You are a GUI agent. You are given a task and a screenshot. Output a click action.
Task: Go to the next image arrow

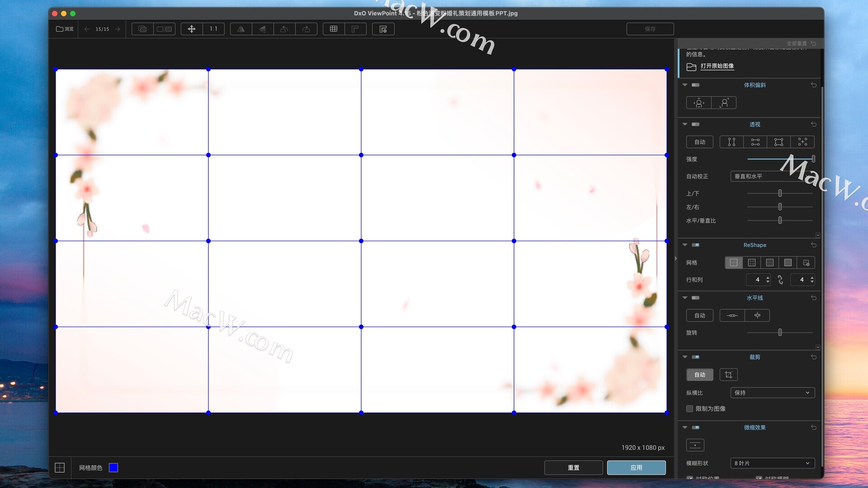click(x=118, y=29)
